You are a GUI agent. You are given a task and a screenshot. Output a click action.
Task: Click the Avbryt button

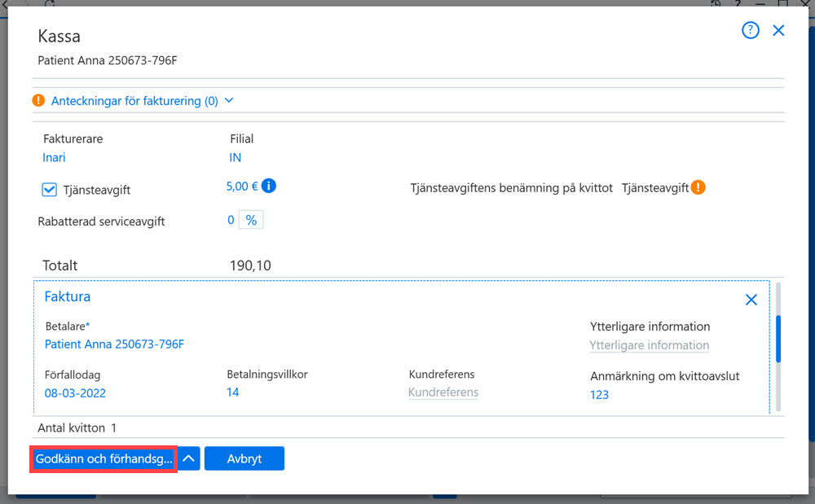coord(244,458)
